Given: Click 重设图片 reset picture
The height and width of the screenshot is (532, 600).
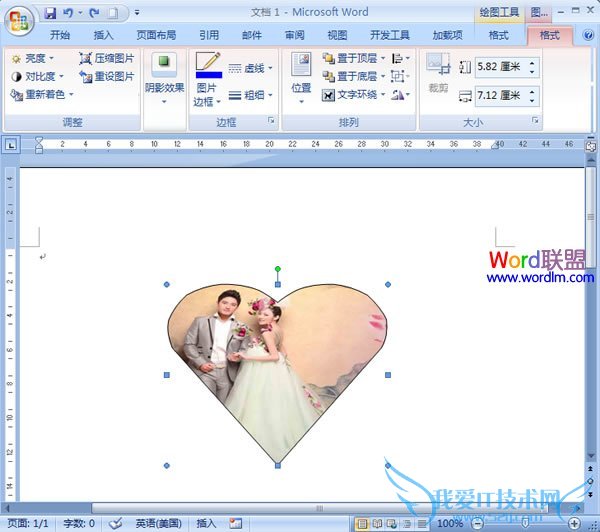Looking at the screenshot, I should [x=107, y=77].
